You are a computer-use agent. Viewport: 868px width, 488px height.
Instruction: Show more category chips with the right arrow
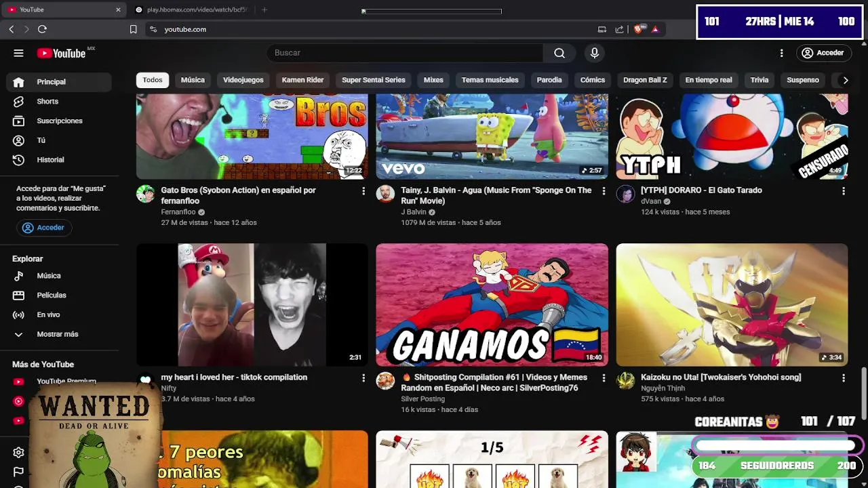[845, 80]
